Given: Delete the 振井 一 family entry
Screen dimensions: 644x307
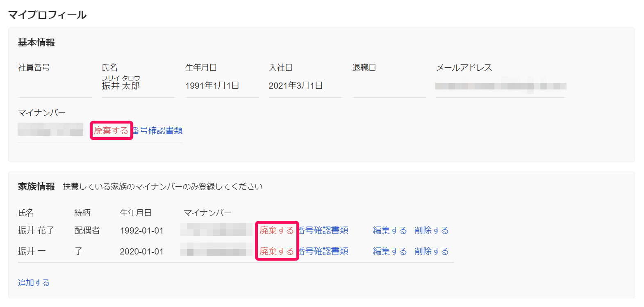Looking at the screenshot, I should pos(431,251).
